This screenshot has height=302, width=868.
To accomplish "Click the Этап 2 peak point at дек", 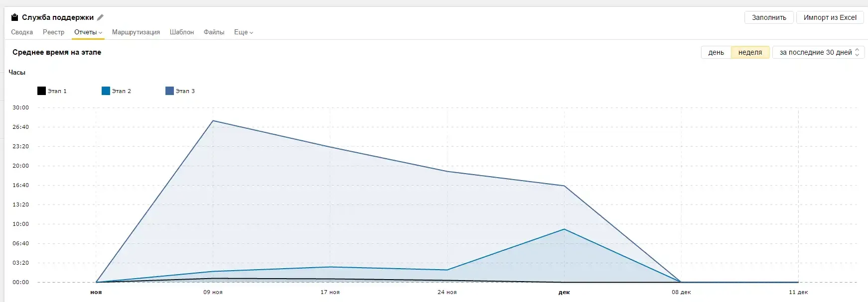I will 564,229.
